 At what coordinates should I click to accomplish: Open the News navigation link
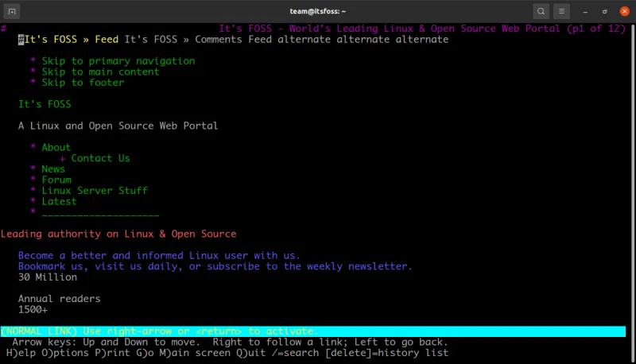(53, 169)
